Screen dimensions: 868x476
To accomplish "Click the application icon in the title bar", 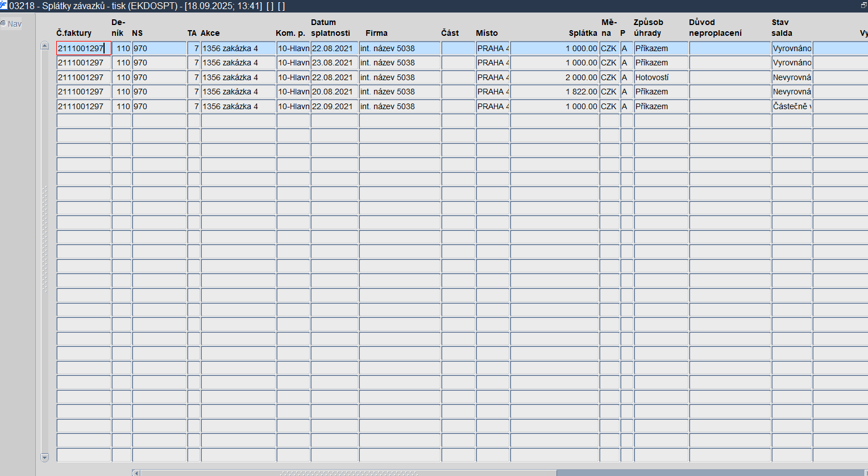I will click(x=3, y=6).
